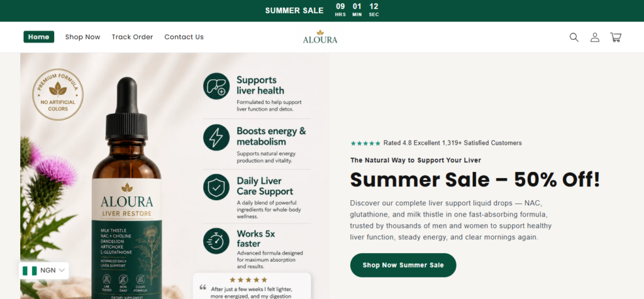
Task: Click 'Rated 4.8 Excellent 1,319+ Satisfied Customers' text
Action: point(453,143)
